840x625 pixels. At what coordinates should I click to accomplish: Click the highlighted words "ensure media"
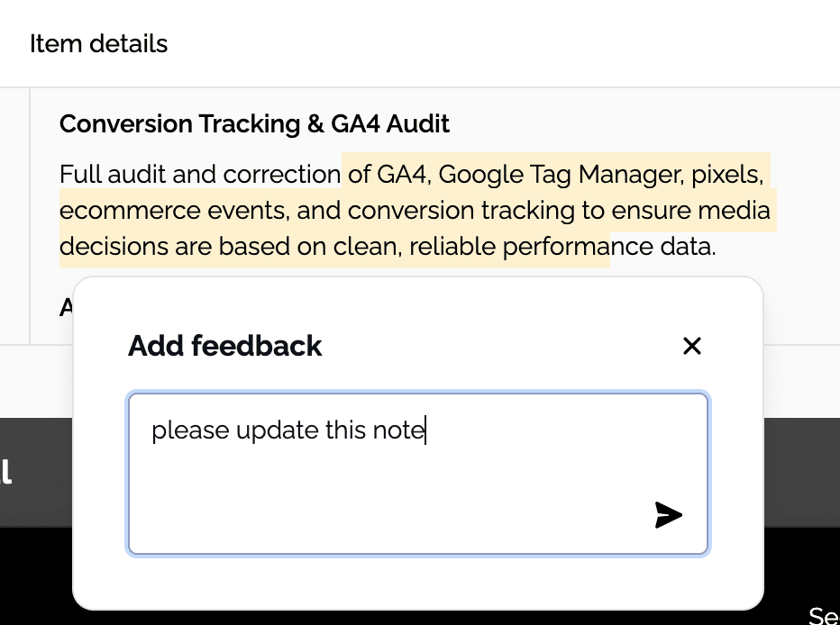pyautogui.click(x=691, y=211)
